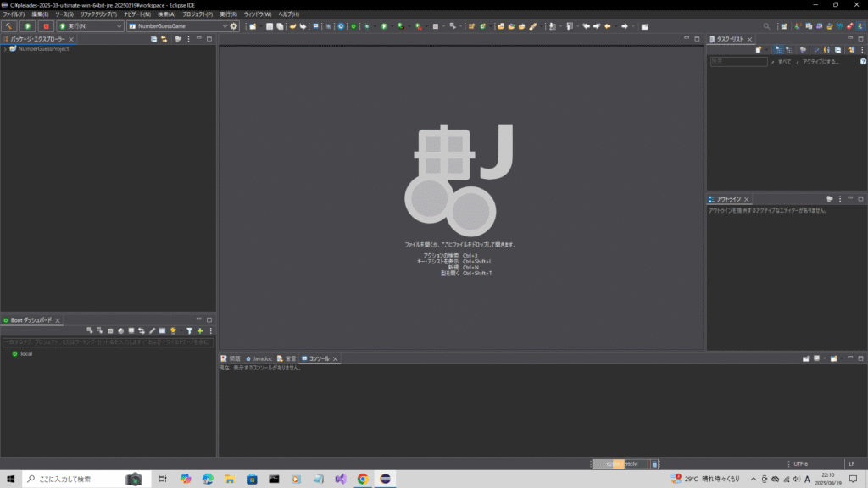Screen dimensions: 868x488
Task: Select the Boot ダッシュボード tab
Action: point(31,320)
